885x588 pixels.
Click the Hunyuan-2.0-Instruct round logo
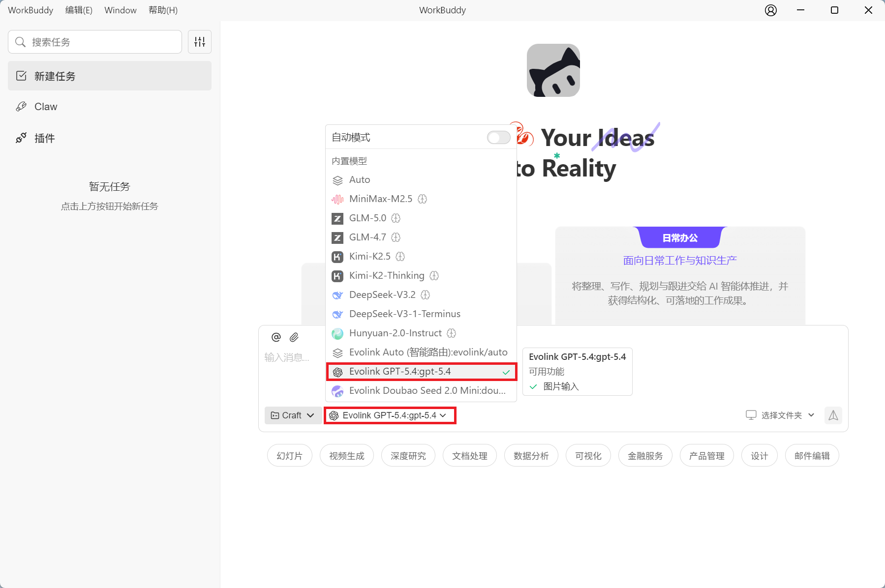337,333
